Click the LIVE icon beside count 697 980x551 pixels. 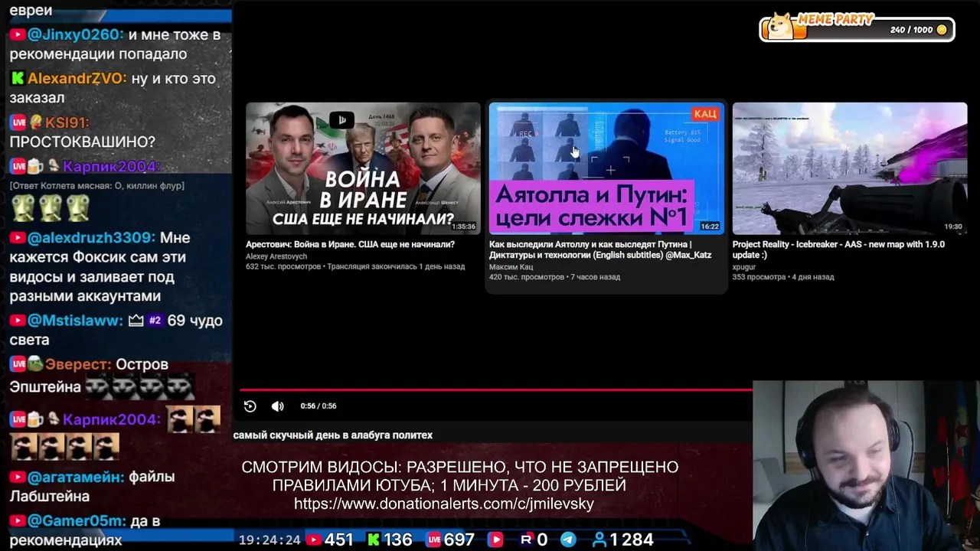click(434, 540)
